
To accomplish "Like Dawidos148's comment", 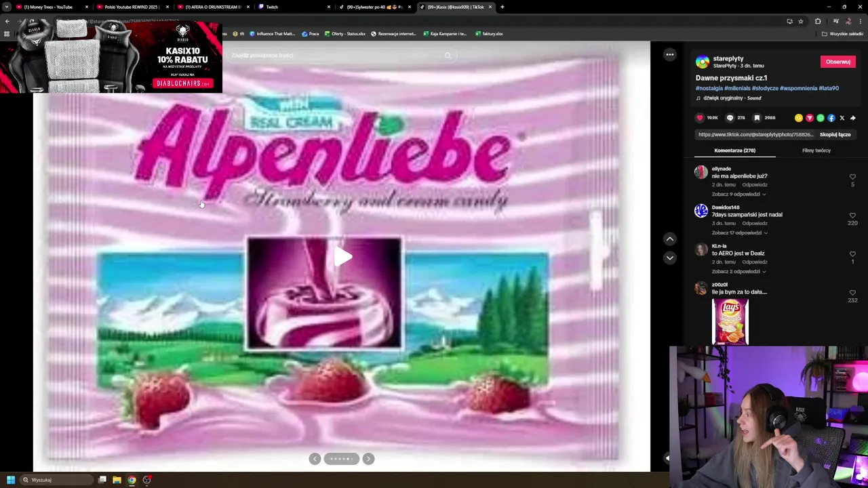I will pyautogui.click(x=852, y=216).
